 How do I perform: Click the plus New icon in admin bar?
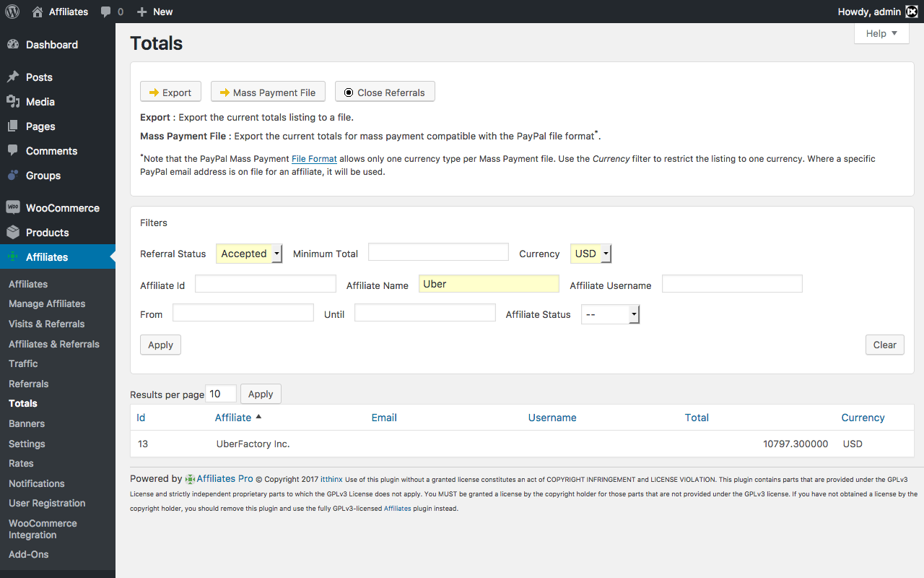(142, 12)
